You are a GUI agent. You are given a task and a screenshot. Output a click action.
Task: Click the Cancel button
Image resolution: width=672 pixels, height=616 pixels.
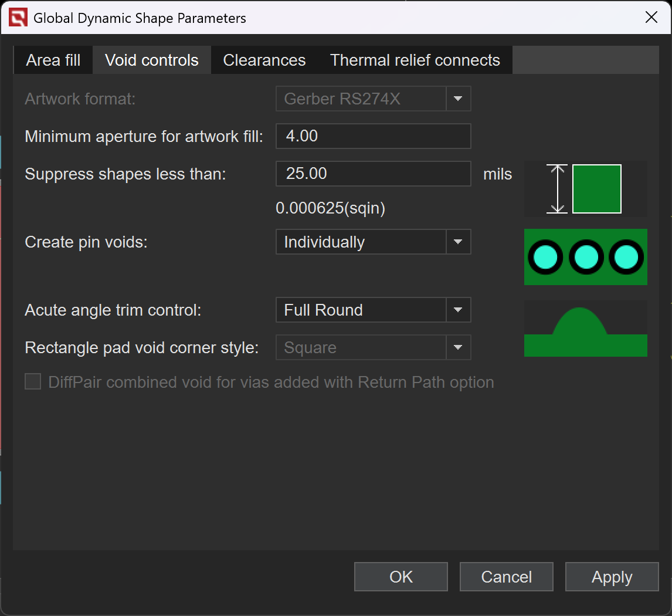point(506,577)
